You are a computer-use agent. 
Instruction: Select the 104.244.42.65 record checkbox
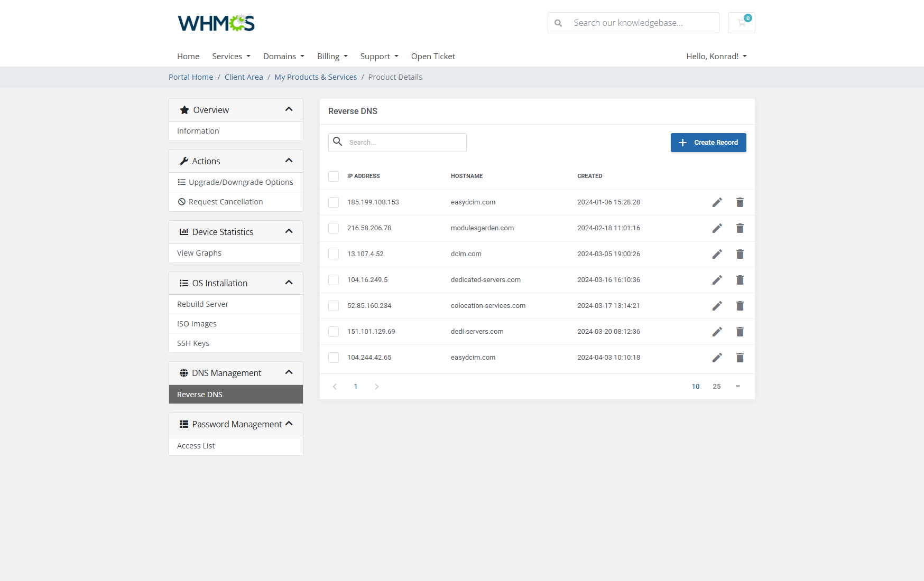[334, 358]
